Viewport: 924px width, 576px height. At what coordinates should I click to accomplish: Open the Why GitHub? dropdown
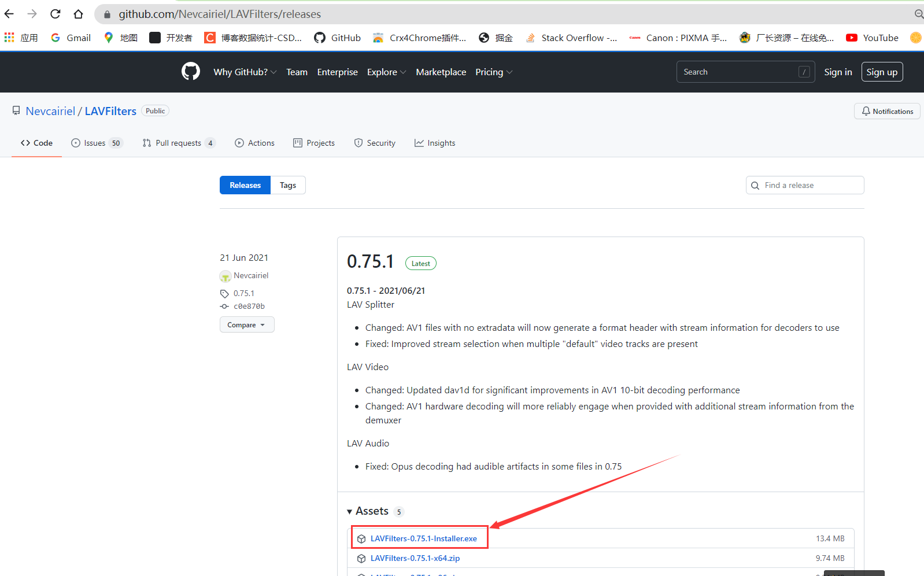tap(245, 72)
